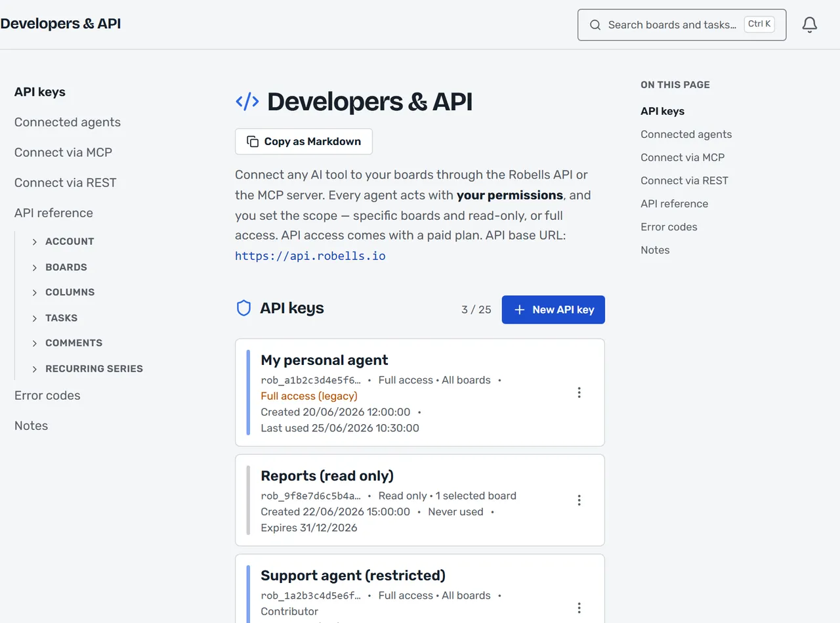Click the shield icon next to the API keys heading
Image resolution: width=840 pixels, height=623 pixels.
pyautogui.click(x=243, y=309)
